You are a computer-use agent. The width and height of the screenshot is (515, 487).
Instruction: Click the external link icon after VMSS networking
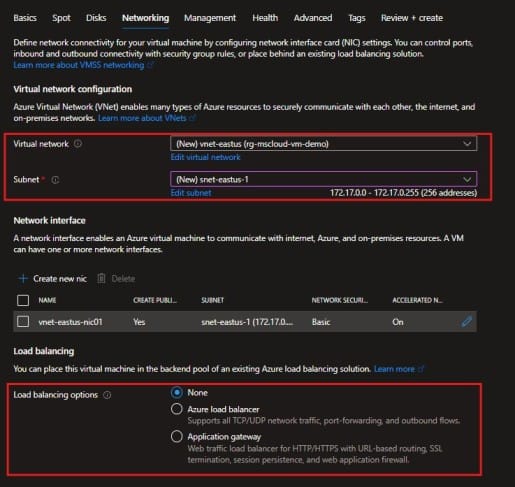[150, 65]
